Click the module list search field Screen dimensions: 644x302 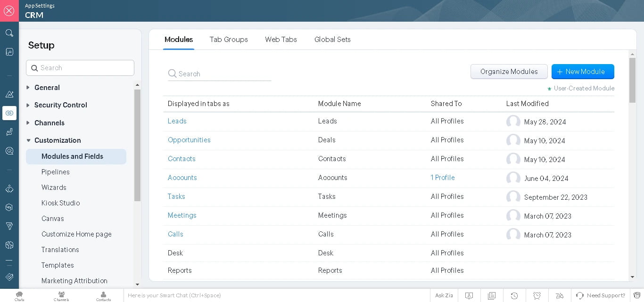pos(219,73)
